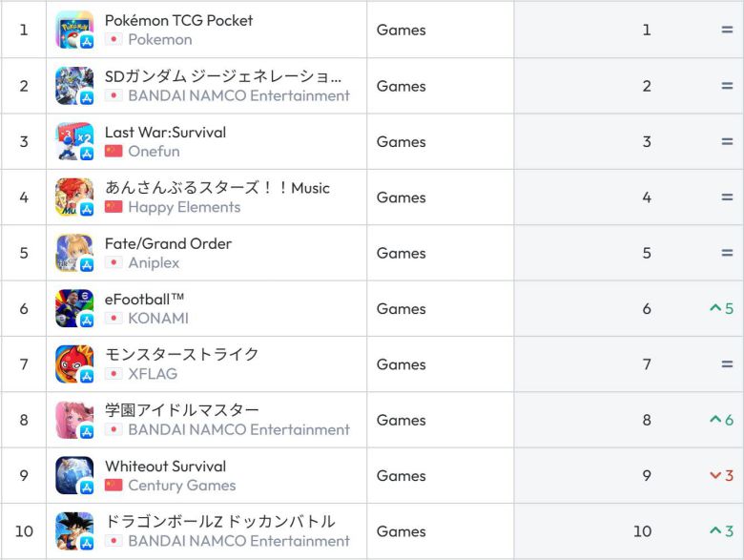This screenshot has width=744, height=560.
Task: Click the あんさんぶるスターズ Music app icon
Action: [x=74, y=197]
